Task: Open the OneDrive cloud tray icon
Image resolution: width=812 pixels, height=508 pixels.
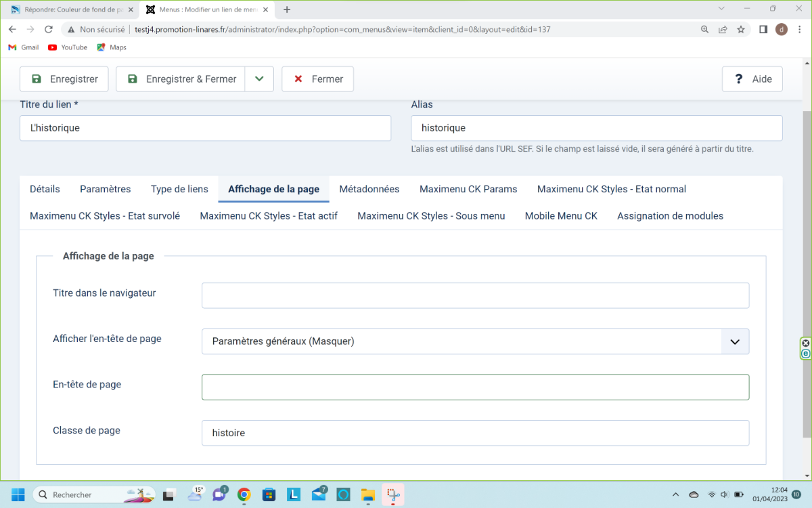Action: tap(694, 494)
